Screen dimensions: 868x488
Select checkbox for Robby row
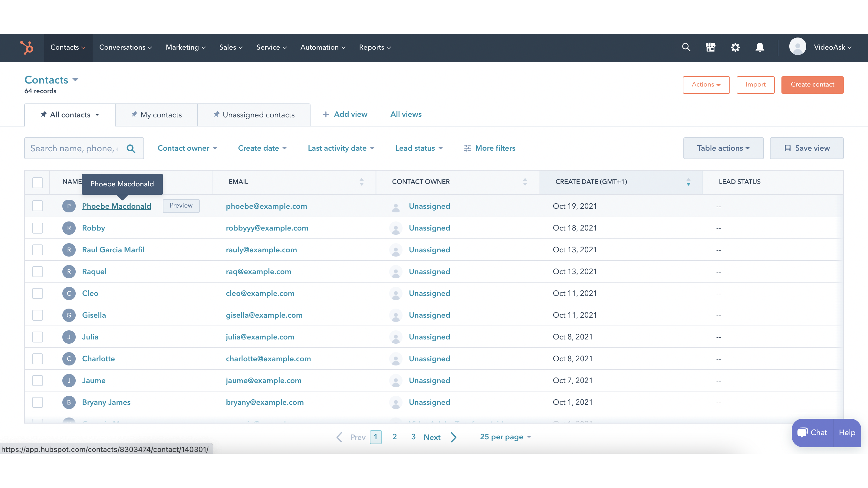point(38,228)
